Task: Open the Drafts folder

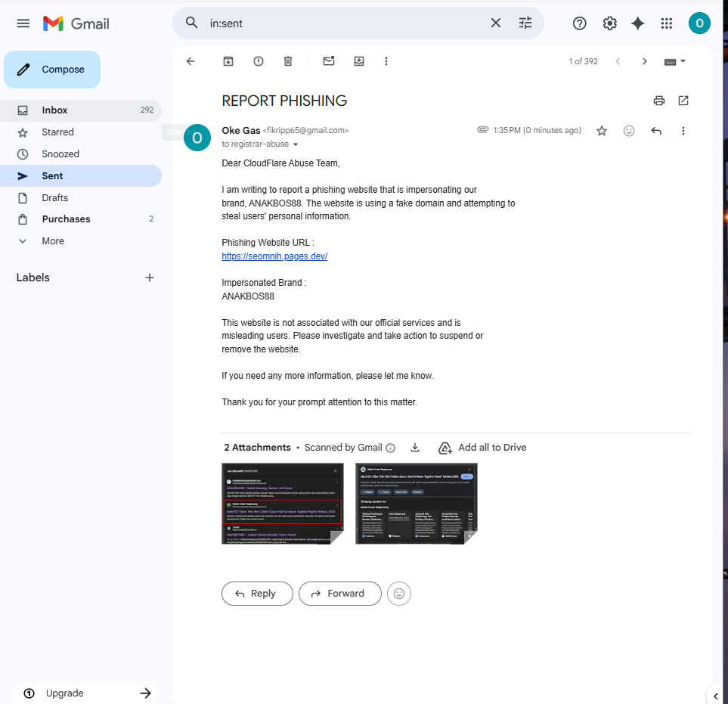Action: click(81, 198)
